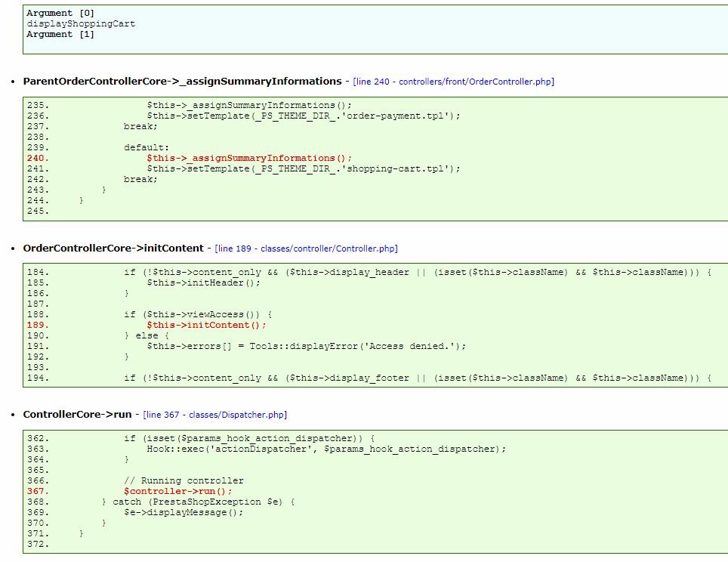728x562 pixels.
Task: Click the 'break;' on line 237
Action: pos(140,126)
